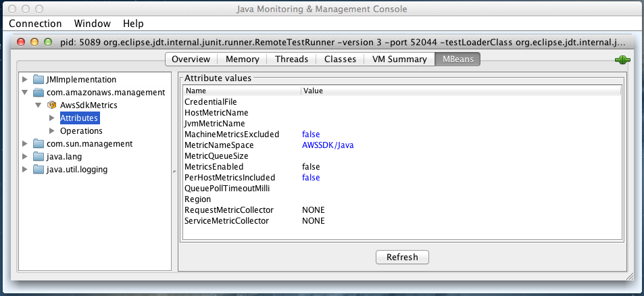Select the JvmMetricName attribute row
This screenshot has height=296, width=644.
[402, 123]
